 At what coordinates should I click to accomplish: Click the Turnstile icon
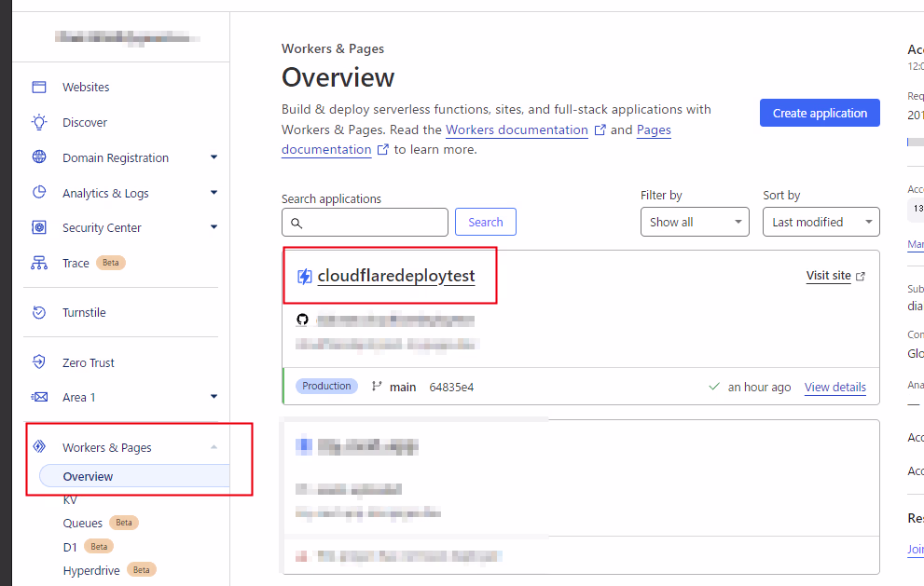point(39,312)
